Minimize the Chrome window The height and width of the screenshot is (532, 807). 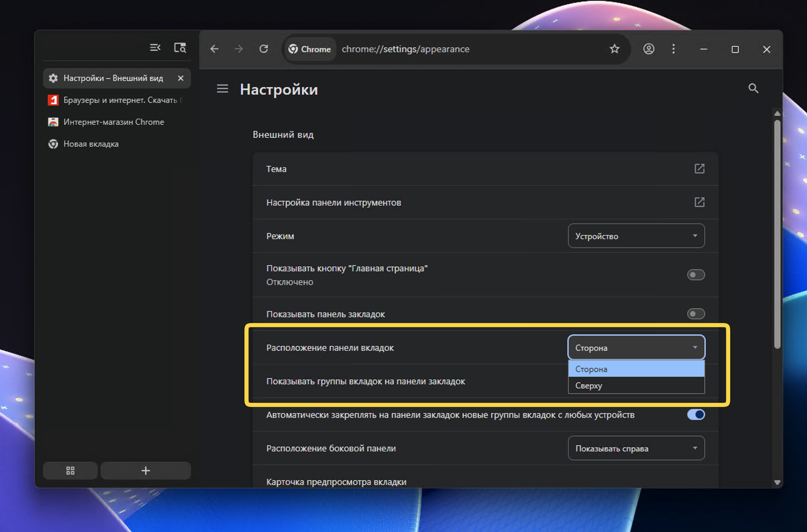pos(703,49)
